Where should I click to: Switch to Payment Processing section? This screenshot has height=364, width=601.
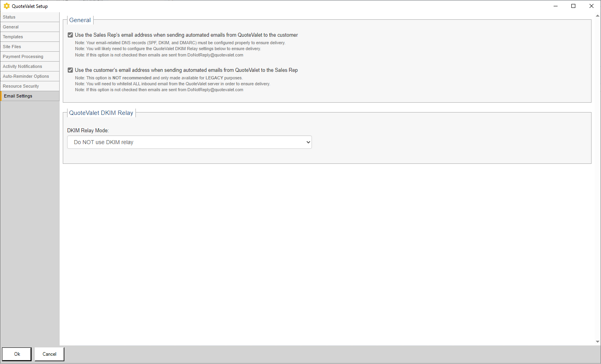click(x=30, y=56)
